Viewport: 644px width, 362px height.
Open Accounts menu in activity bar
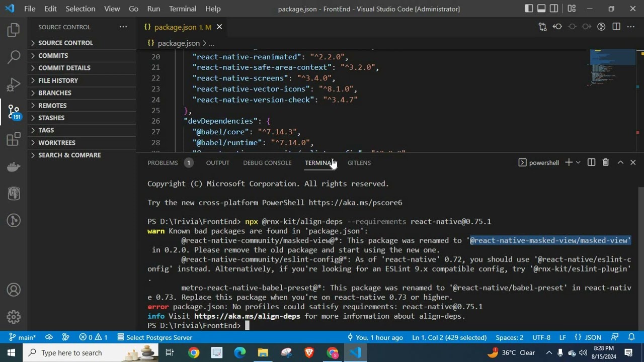pos(14,290)
